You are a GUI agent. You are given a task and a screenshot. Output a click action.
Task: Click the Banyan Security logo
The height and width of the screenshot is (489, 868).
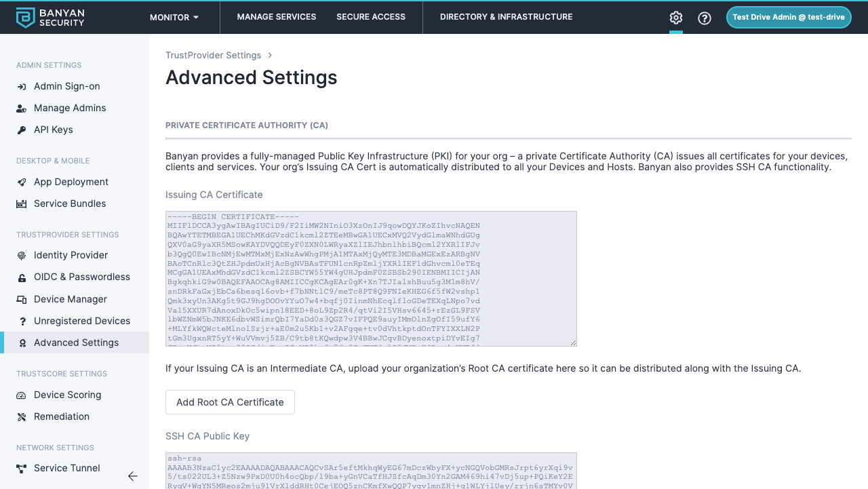point(50,18)
